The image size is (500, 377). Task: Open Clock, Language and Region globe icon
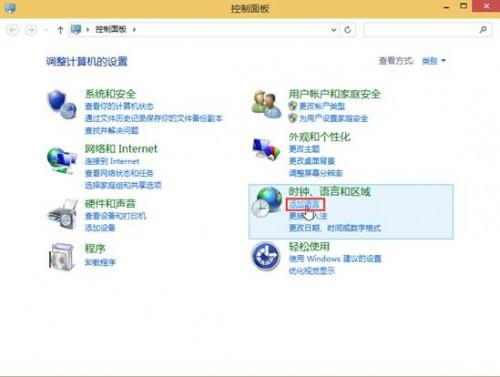coord(267,202)
